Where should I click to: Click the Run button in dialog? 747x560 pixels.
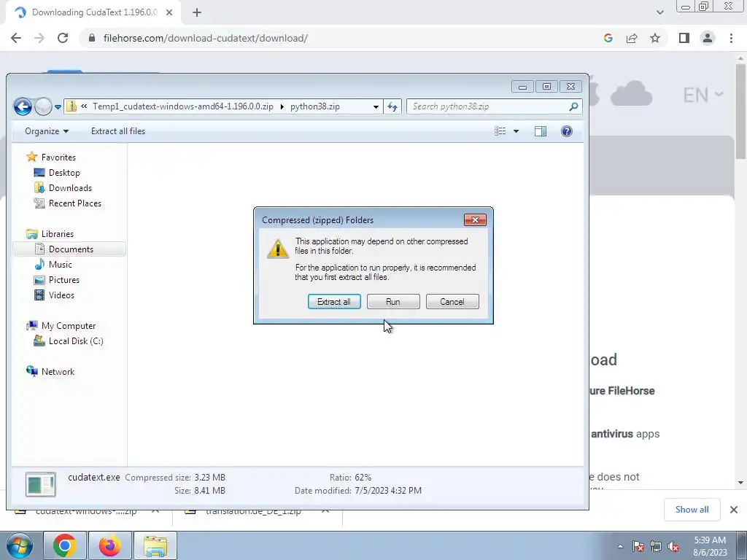tap(393, 301)
